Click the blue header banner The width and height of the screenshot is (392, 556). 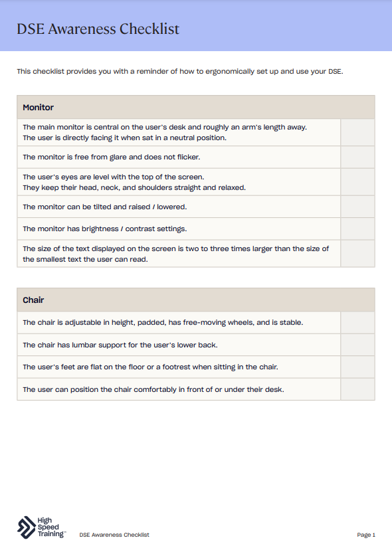pos(196,25)
